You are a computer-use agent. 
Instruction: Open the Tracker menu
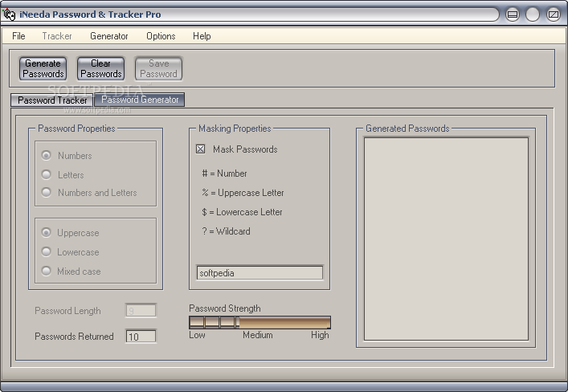(x=57, y=36)
